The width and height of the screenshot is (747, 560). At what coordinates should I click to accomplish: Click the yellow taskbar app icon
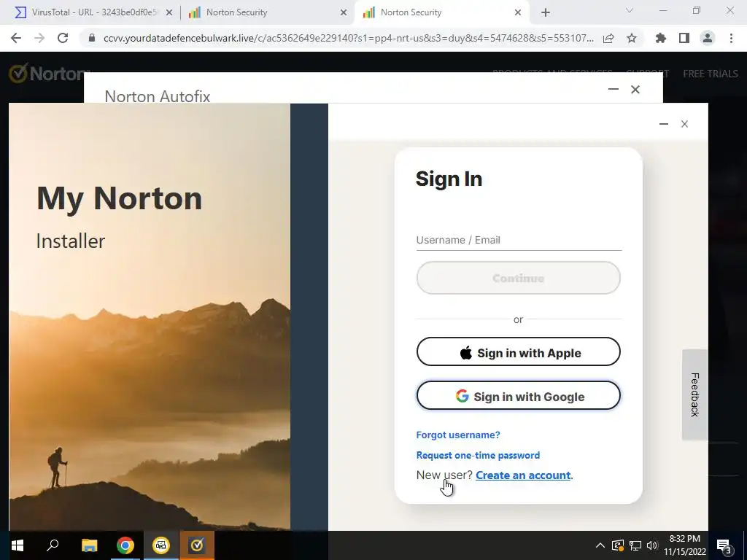point(161,545)
